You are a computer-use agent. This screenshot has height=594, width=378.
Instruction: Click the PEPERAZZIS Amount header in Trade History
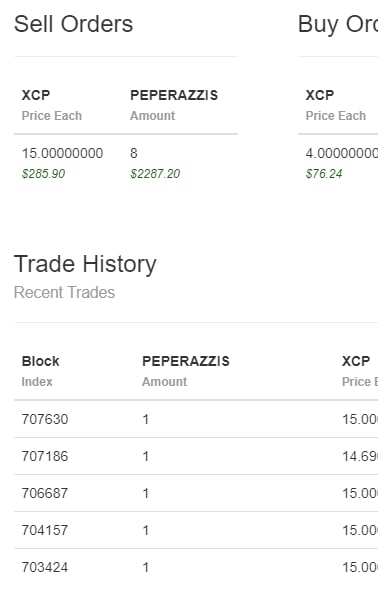coord(186,371)
